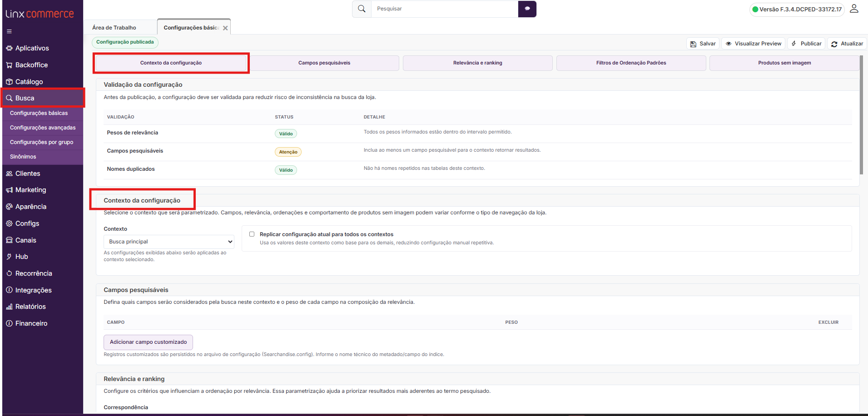Image resolution: width=868 pixels, height=416 pixels.
Task: Open the Campos pesquisáveis section tab
Action: pyautogui.click(x=324, y=63)
